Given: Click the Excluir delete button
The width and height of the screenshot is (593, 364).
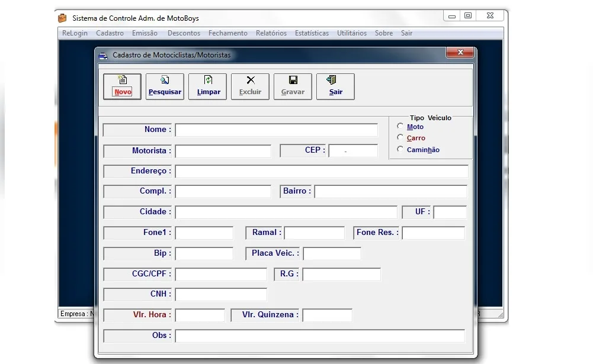Looking at the screenshot, I should 251,86.
